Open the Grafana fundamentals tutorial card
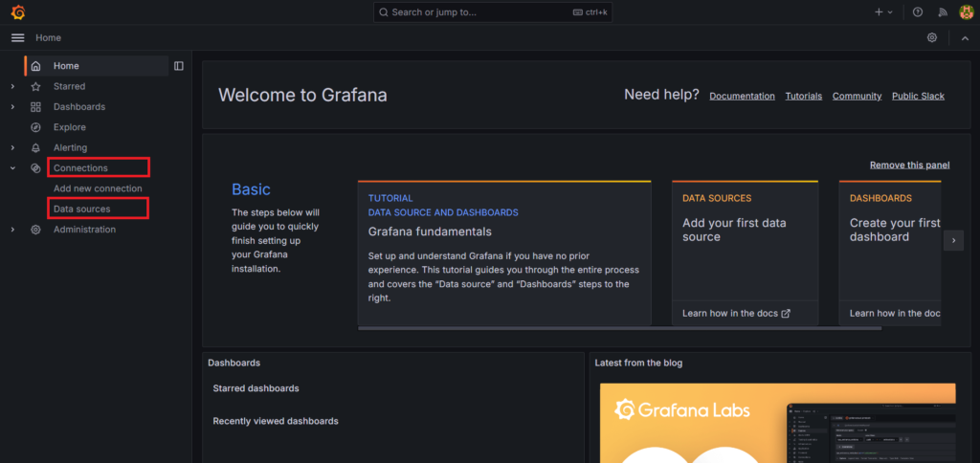The width and height of the screenshot is (980, 463). click(503, 254)
